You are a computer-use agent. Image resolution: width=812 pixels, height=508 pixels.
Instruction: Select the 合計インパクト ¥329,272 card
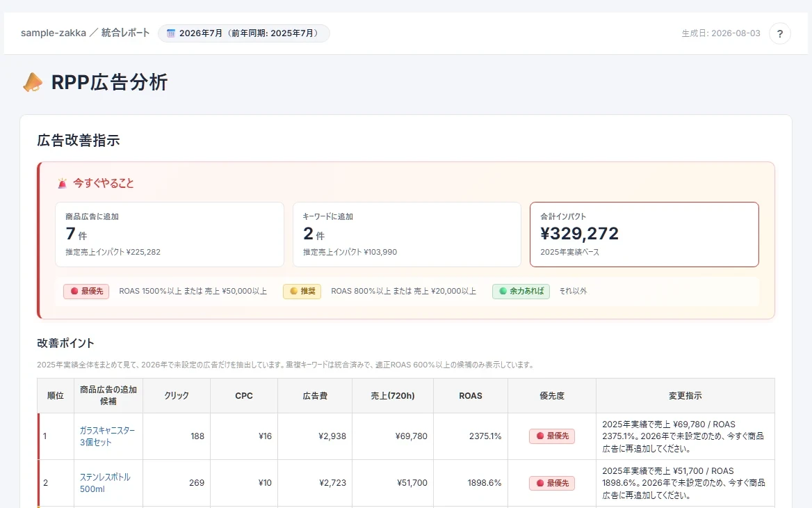(x=644, y=235)
